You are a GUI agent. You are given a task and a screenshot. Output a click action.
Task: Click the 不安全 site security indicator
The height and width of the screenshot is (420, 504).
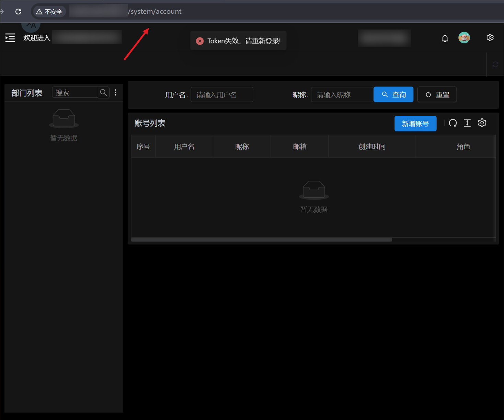[49, 12]
